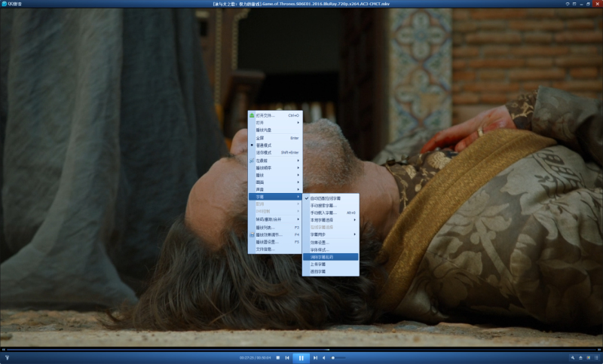Click the rewind arrow at progress bar's left end
Image resolution: width=603 pixels, height=364 pixels.
[x=3, y=350]
